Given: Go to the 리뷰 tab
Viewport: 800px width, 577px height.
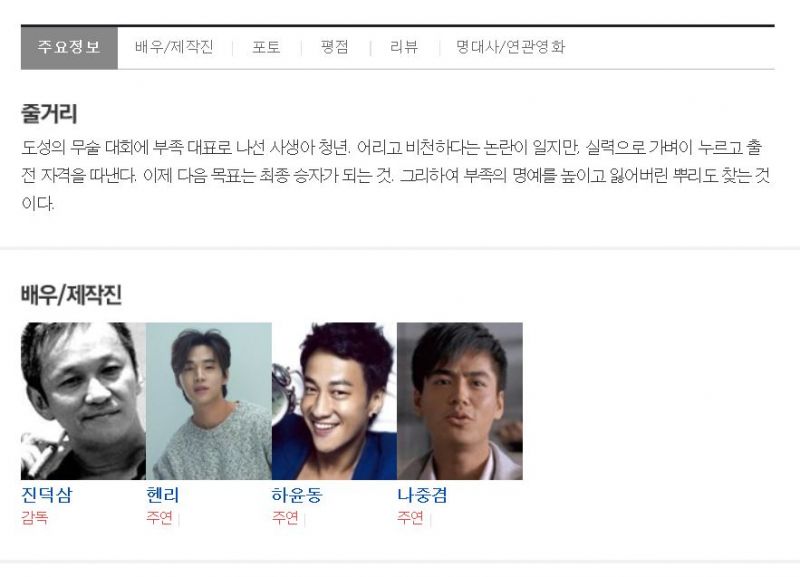Looking at the screenshot, I should coord(404,47).
